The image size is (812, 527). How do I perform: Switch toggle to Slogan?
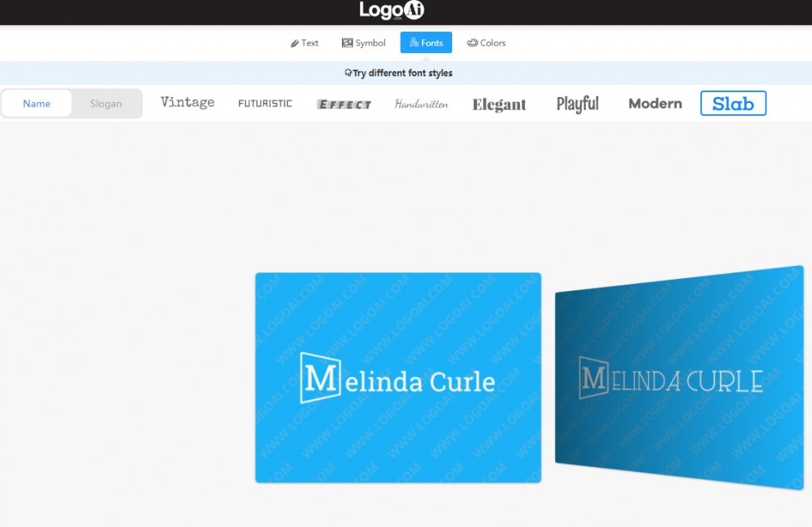[x=106, y=104]
